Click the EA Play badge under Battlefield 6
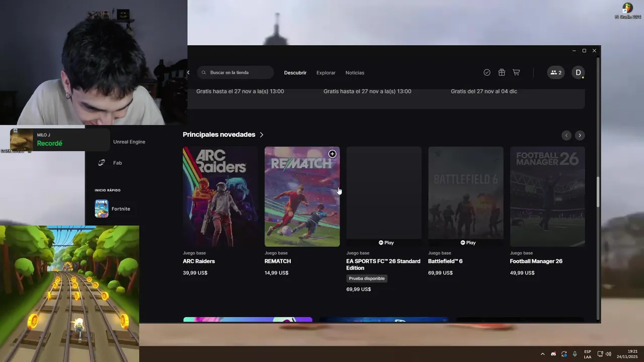This screenshot has height=362, width=644. click(x=468, y=242)
